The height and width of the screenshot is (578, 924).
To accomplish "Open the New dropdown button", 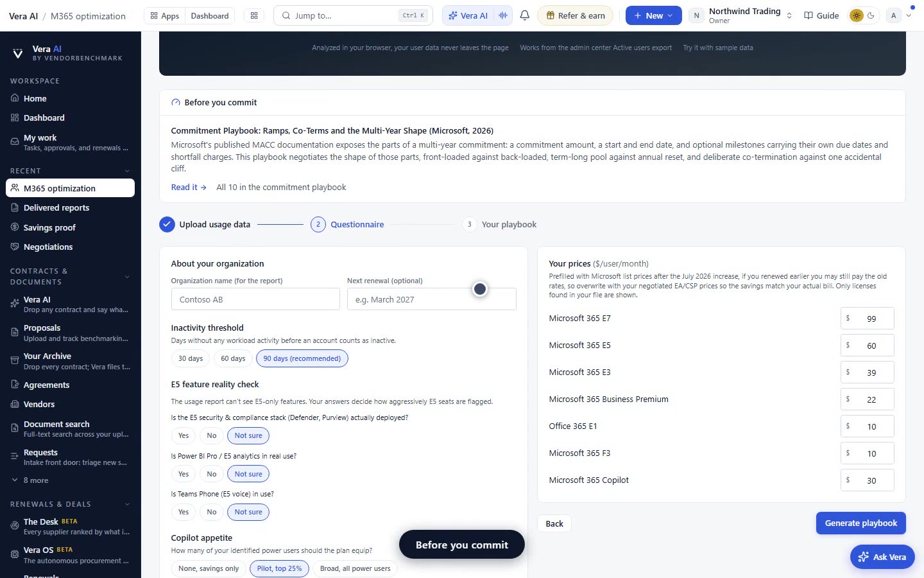I will pos(654,15).
